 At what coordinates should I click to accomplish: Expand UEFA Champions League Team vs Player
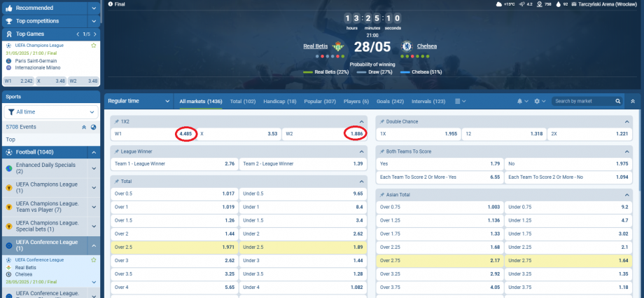(x=94, y=208)
